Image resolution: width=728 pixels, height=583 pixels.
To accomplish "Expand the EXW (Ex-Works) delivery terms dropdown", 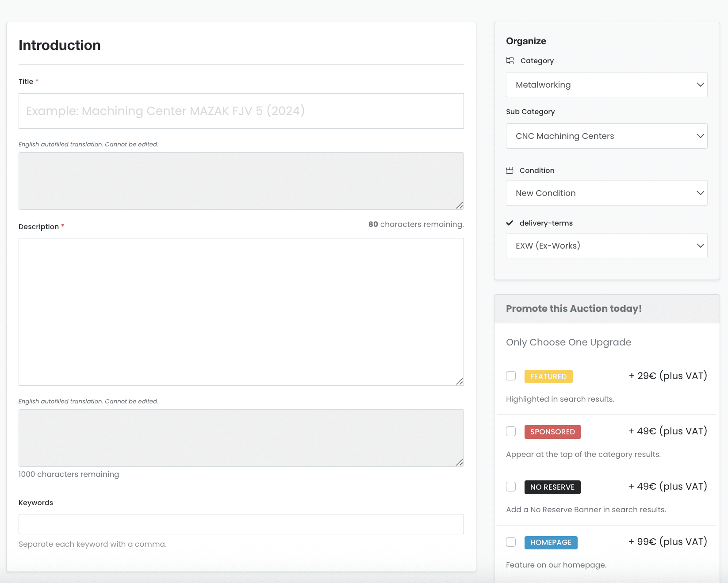I will [x=606, y=246].
